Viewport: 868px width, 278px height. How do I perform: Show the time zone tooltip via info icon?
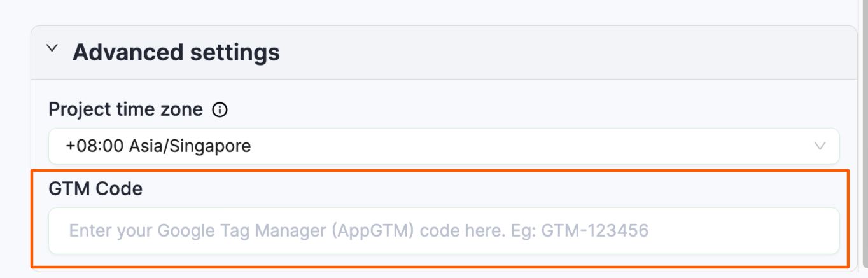(x=220, y=110)
